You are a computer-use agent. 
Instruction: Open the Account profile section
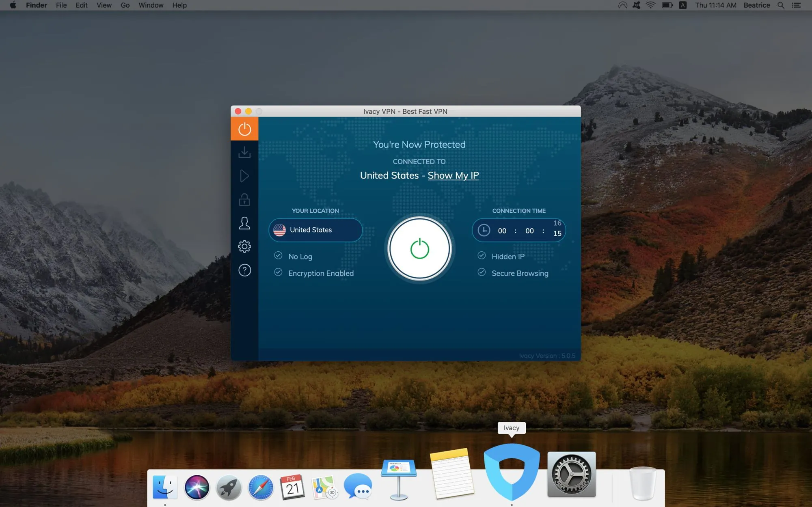[244, 223]
